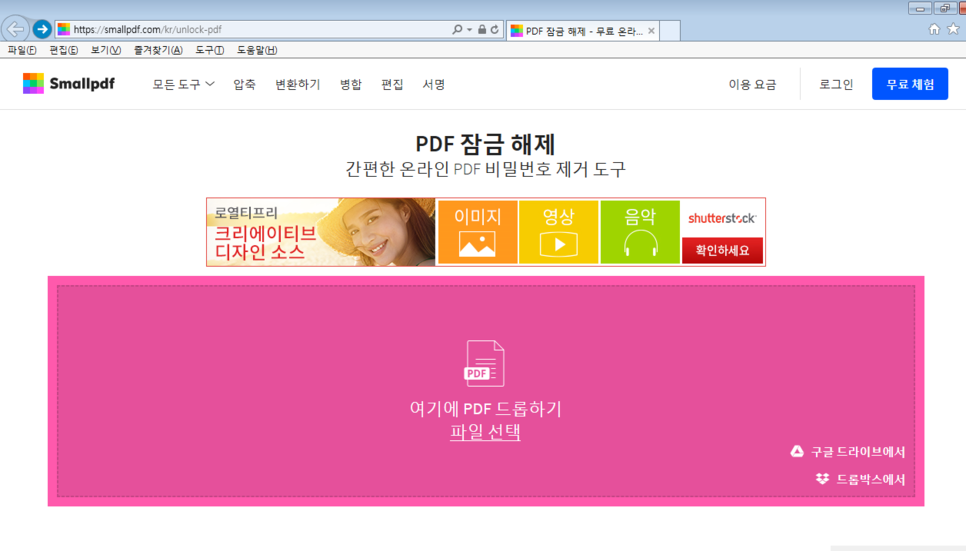The height and width of the screenshot is (551, 966).
Task: Click the 이미지 tile in shutterstock ad
Action: click(x=477, y=232)
